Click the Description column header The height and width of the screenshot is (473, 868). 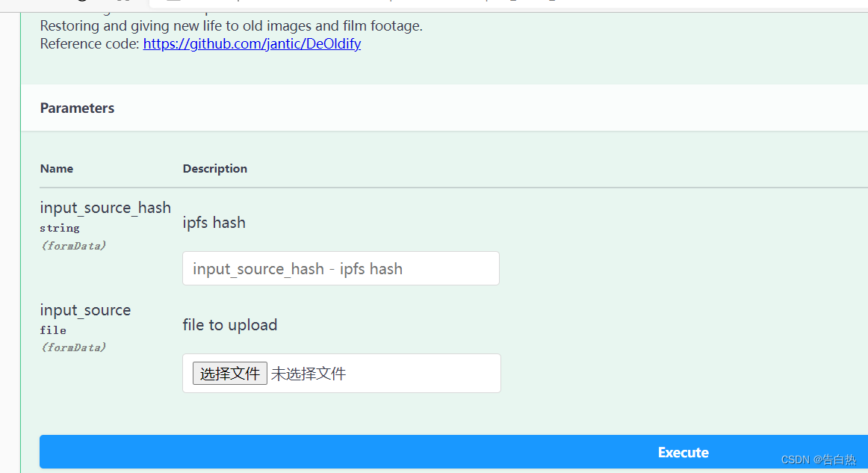215,168
